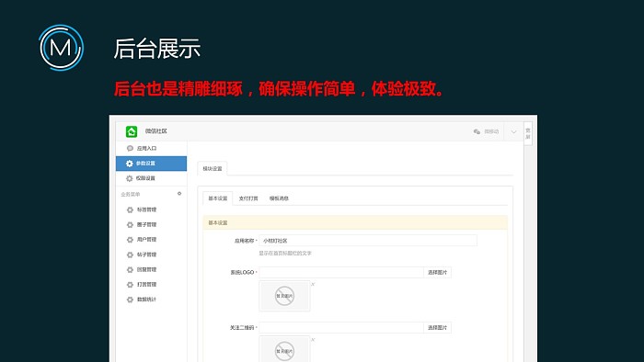Select the 模块设置 tab

[x=213, y=168]
